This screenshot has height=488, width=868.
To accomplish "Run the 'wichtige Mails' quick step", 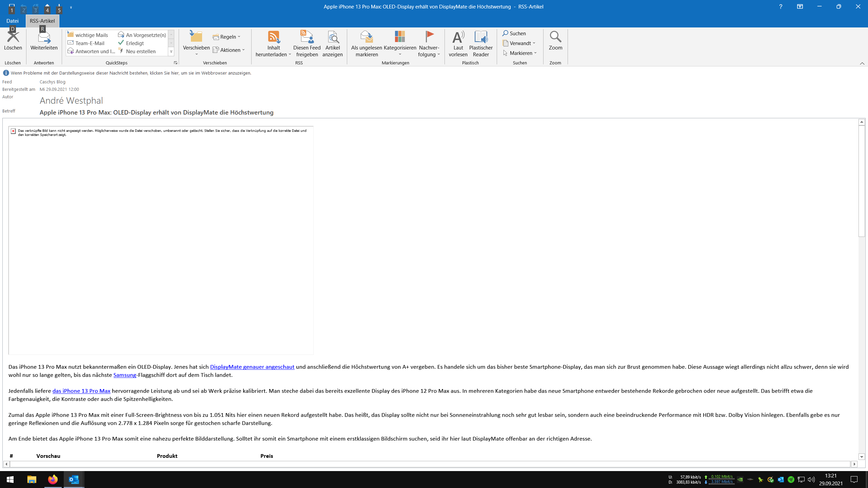I will 88,35.
